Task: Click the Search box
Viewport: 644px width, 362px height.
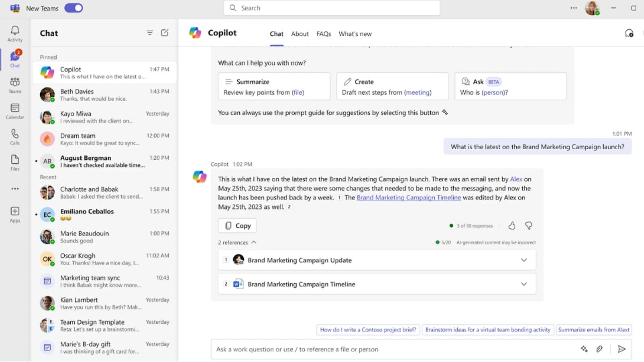Action: pyautogui.click(x=332, y=8)
